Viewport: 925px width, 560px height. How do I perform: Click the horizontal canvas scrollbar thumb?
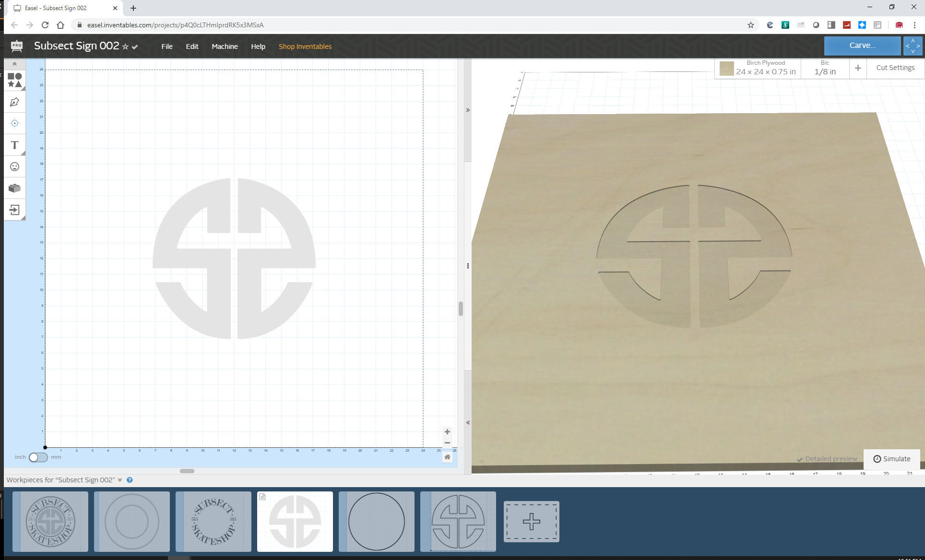pos(187,471)
